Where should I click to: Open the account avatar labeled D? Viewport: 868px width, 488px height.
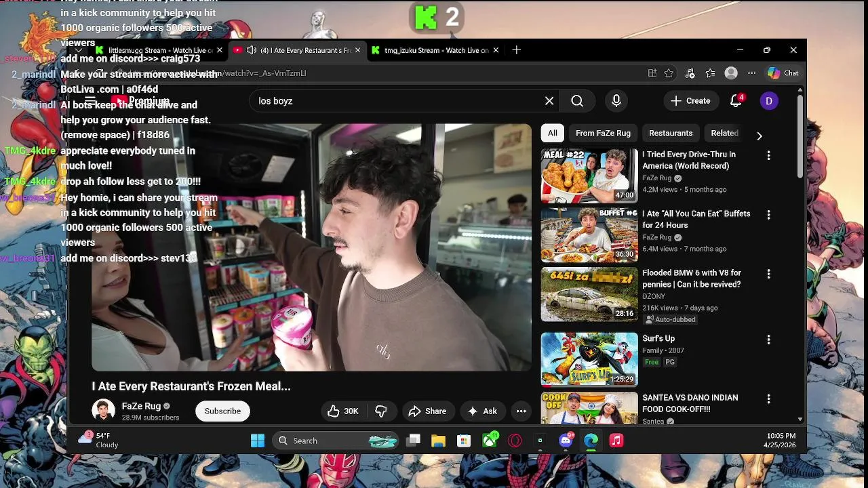coord(769,101)
